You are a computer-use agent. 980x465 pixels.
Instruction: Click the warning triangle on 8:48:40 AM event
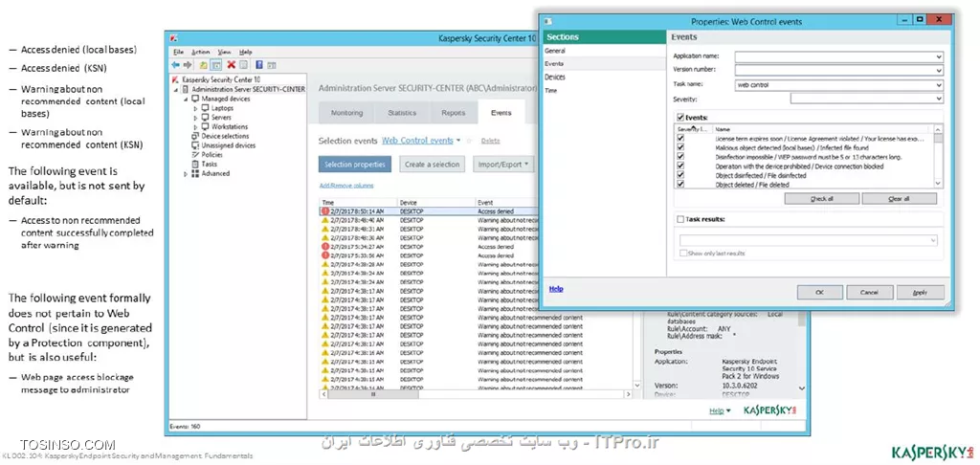(x=325, y=220)
